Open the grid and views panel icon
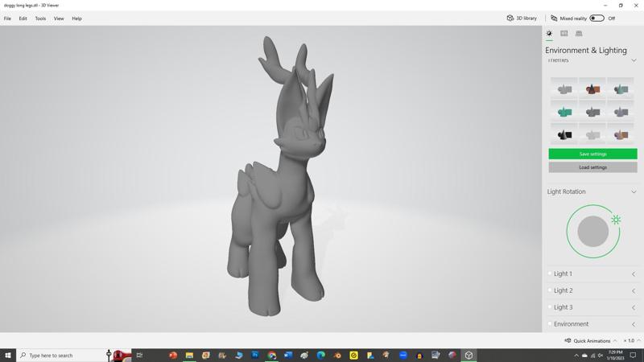Viewport: 644px width, 362px height. (x=579, y=34)
